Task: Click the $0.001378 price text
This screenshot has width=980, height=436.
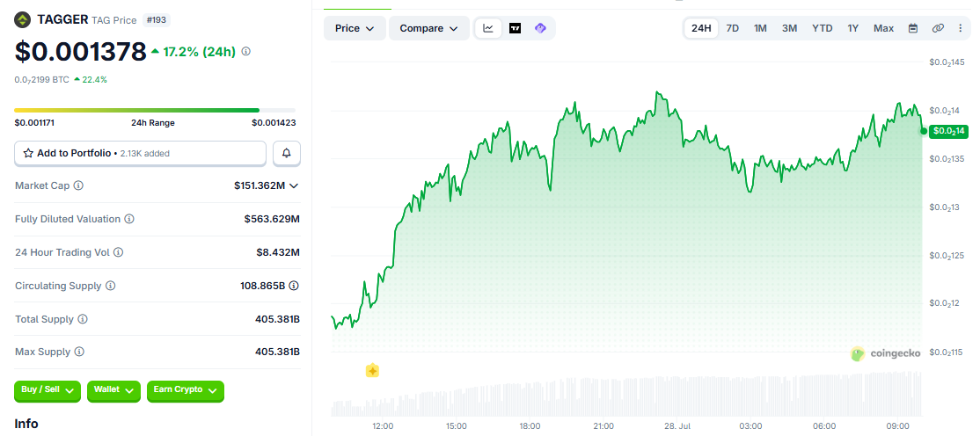Action: 80,52
